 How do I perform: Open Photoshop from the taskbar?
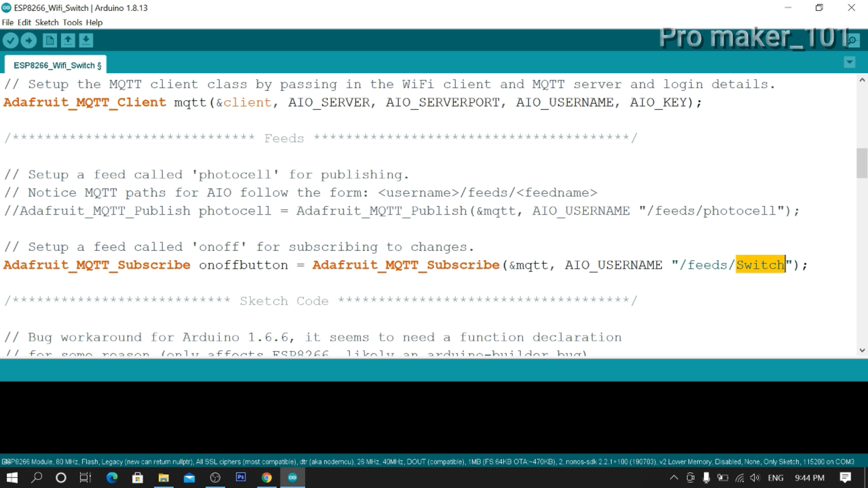pos(241,478)
